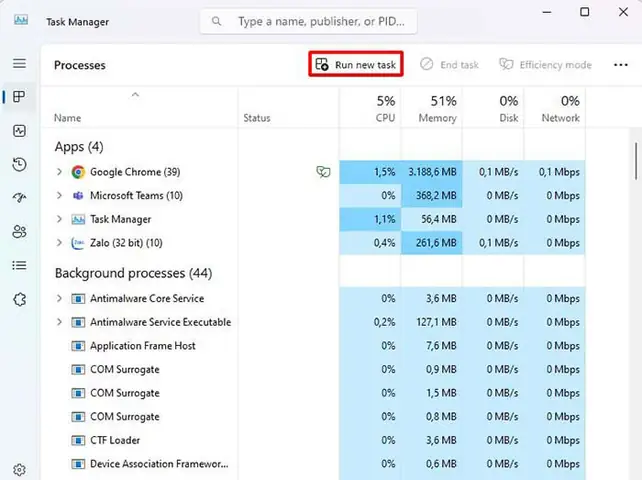Sort processes by CPU column header
The image size is (642, 480).
[x=370, y=108]
